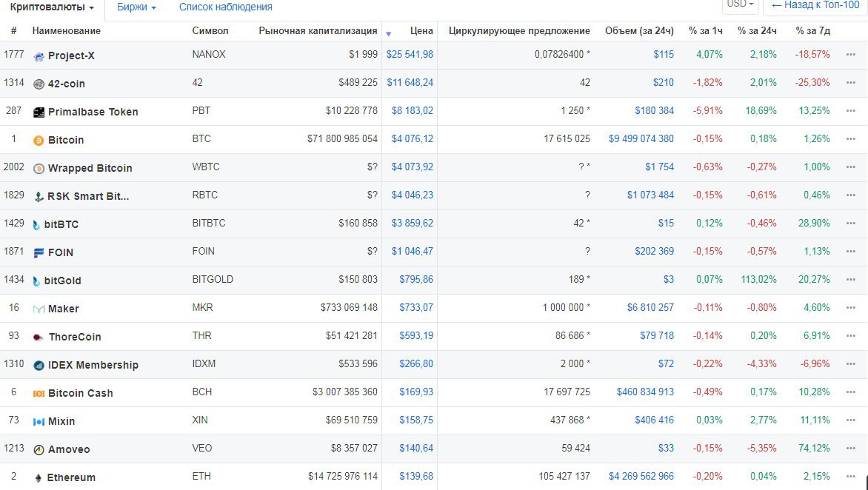This screenshot has height=490, width=868.
Task: Open the three-dot menu for Bitcoin Cash row
Action: (851, 392)
